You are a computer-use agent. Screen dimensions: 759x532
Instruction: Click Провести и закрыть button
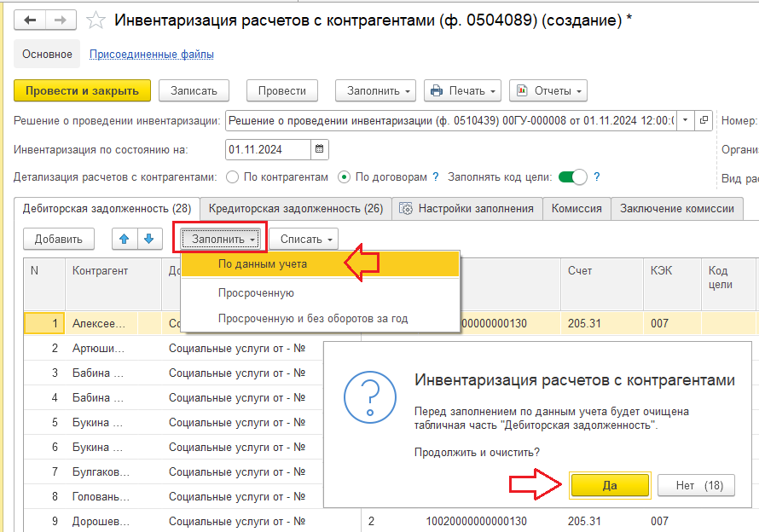click(x=82, y=90)
